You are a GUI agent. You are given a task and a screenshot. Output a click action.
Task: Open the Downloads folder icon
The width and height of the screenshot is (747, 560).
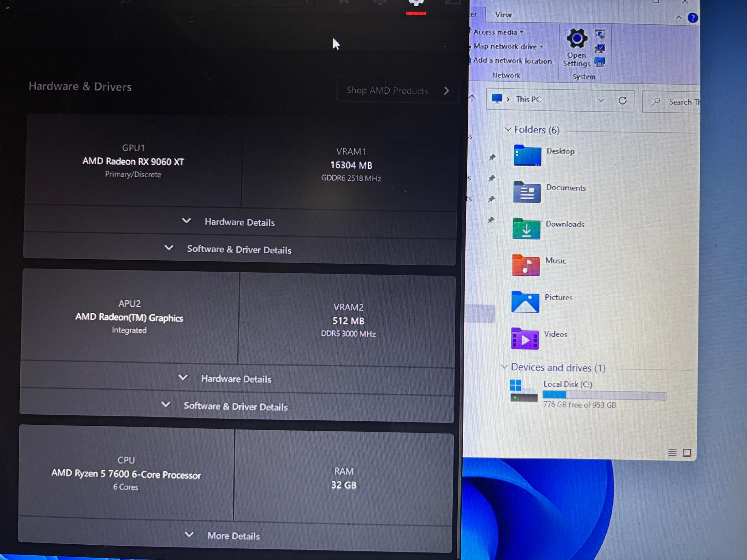coord(526,228)
